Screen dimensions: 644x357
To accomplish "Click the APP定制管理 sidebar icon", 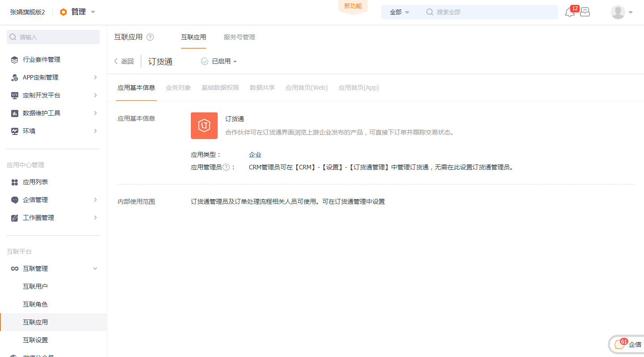I will 15,77.
